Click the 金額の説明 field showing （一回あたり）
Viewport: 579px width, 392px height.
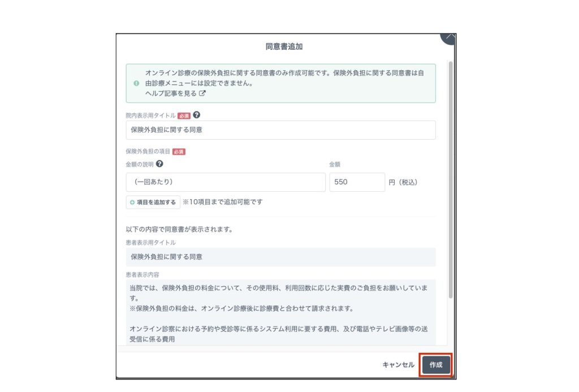coord(226,182)
